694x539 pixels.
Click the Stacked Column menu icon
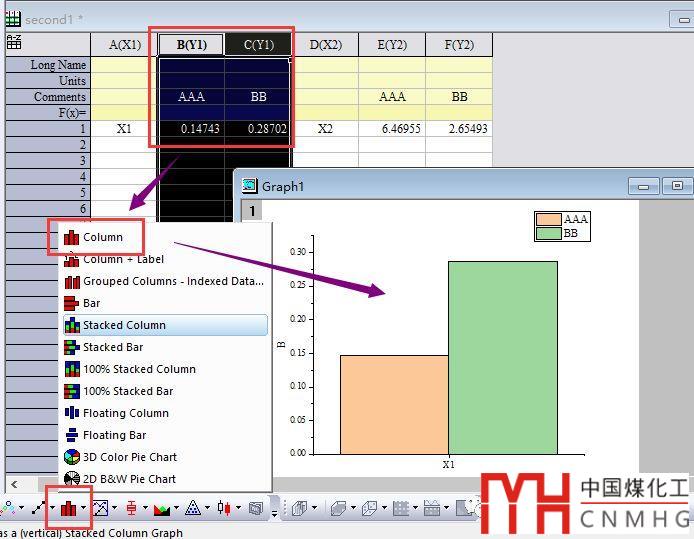(x=72, y=325)
